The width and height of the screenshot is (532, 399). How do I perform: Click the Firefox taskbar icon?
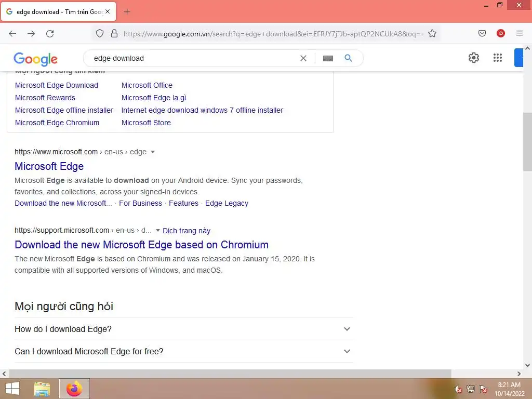[74, 389]
